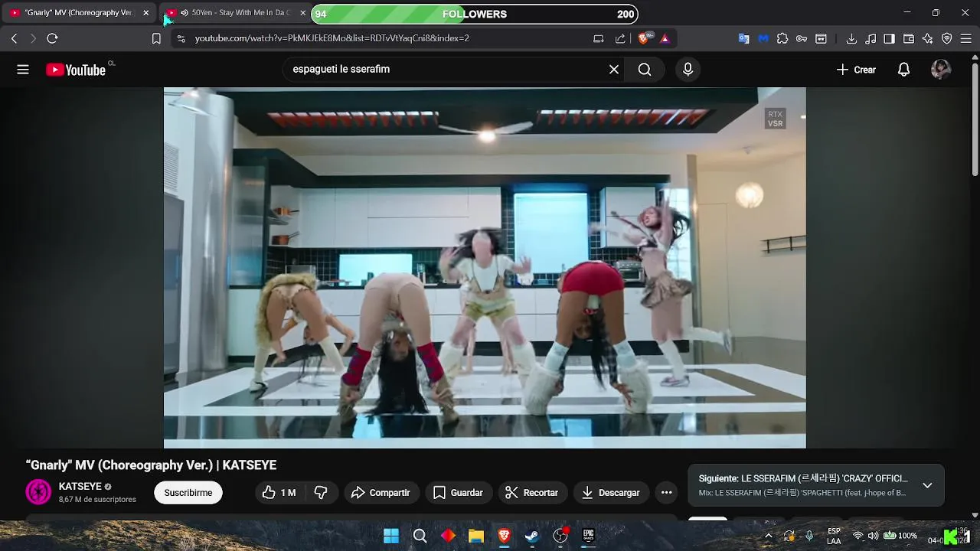
Task: Click the RTX VSR badge on video
Action: (775, 119)
